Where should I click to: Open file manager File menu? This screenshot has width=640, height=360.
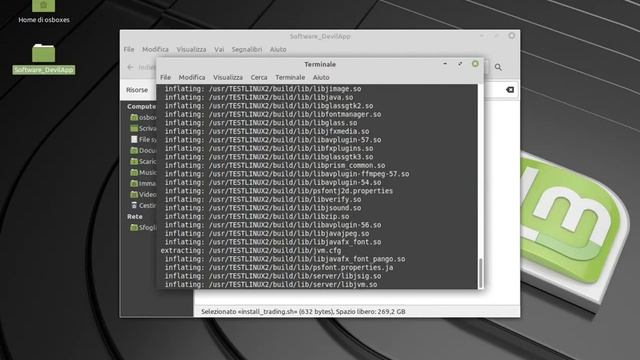coord(129,49)
